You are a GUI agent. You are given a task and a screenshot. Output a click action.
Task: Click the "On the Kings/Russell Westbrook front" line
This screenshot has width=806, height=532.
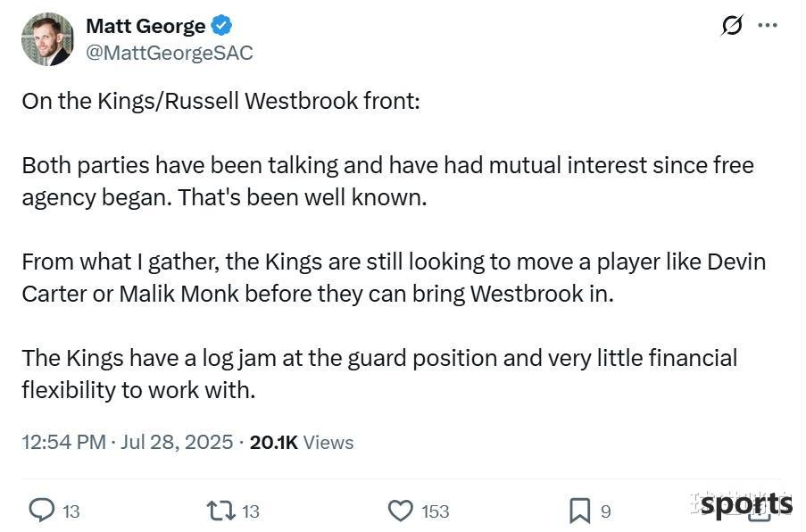(x=220, y=101)
